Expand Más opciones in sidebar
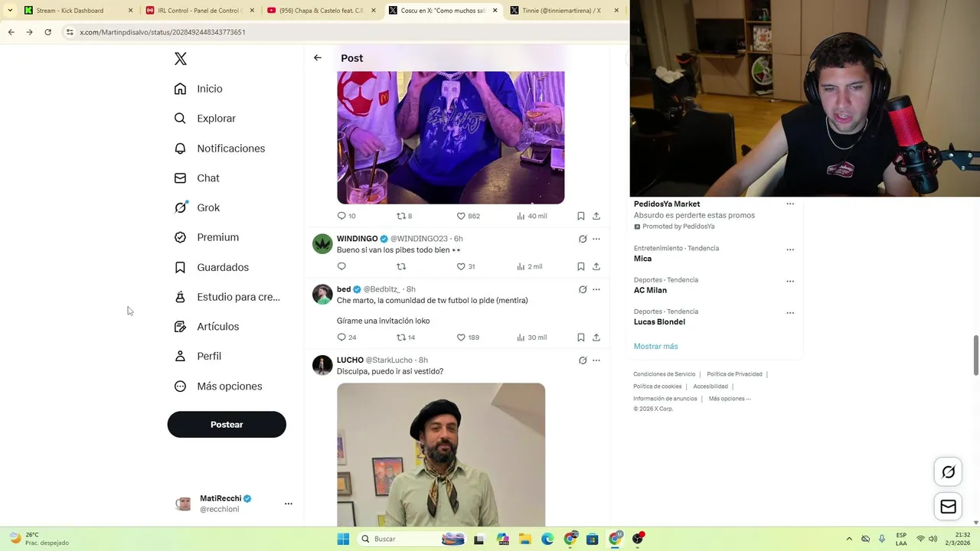The height and width of the screenshot is (551, 980). (x=218, y=386)
